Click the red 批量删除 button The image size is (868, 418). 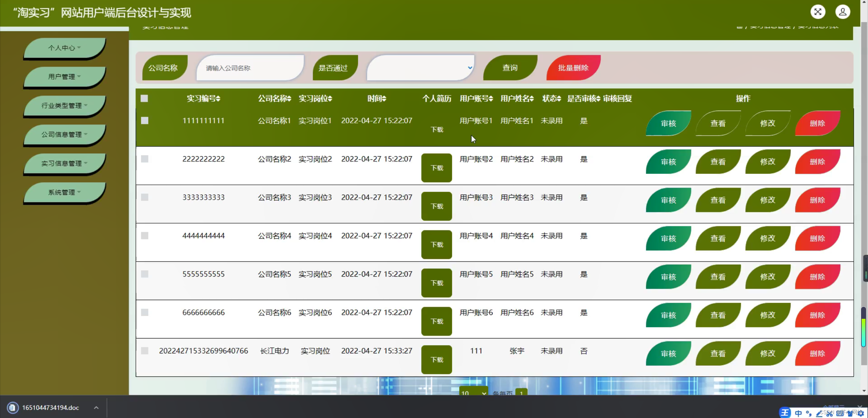(573, 68)
